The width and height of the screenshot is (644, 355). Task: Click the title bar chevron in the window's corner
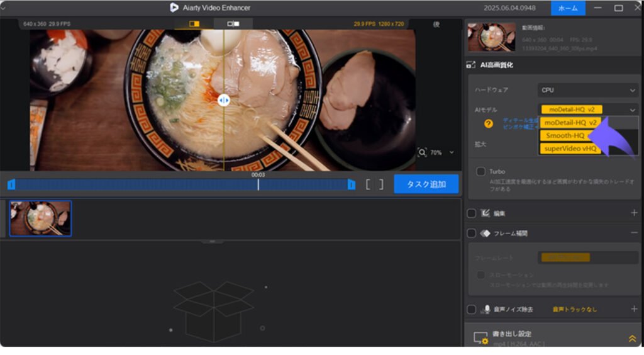[3, 8]
